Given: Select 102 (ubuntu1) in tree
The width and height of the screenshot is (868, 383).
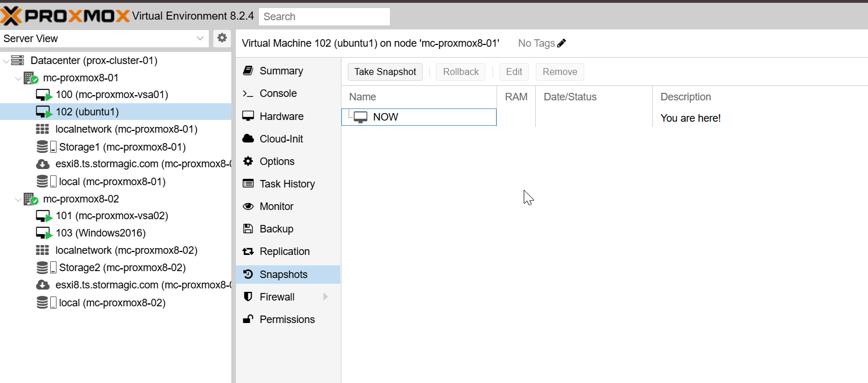Looking at the screenshot, I should click(87, 112).
